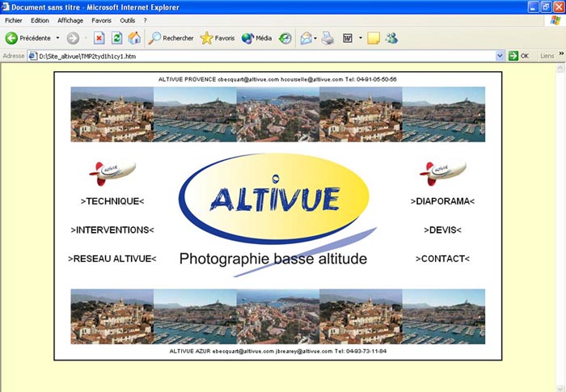566x392 pixels.
Task: Open the Média toolbar button
Action: pos(256,38)
